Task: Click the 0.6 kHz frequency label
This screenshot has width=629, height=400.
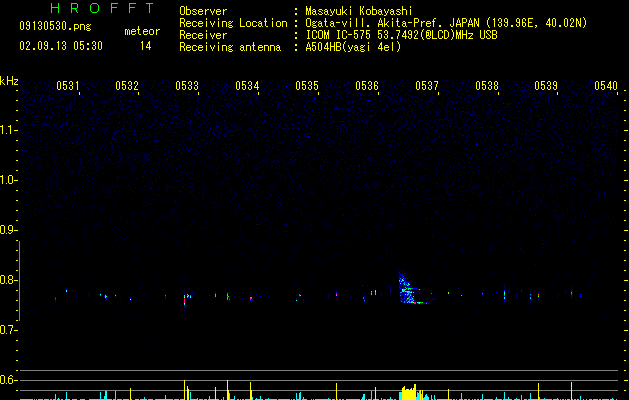Action: click(x=9, y=380)
